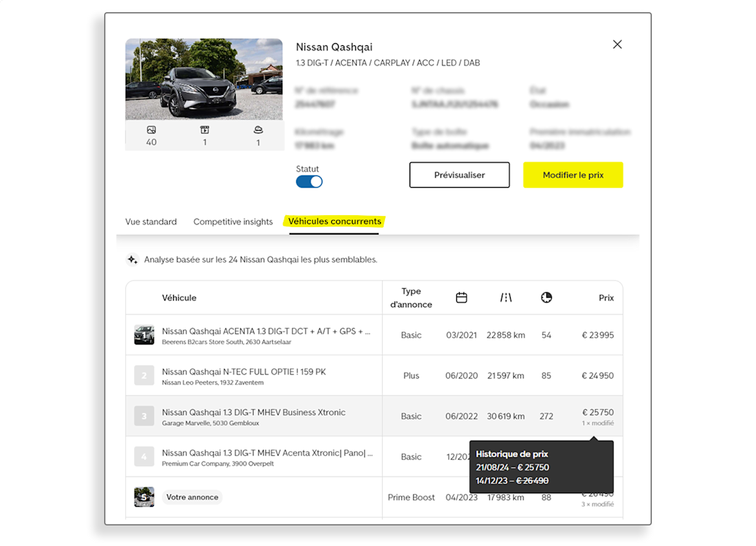Click the calendar column header icon
This screenshot has width=756, height=546.
[x=461, y=298]
